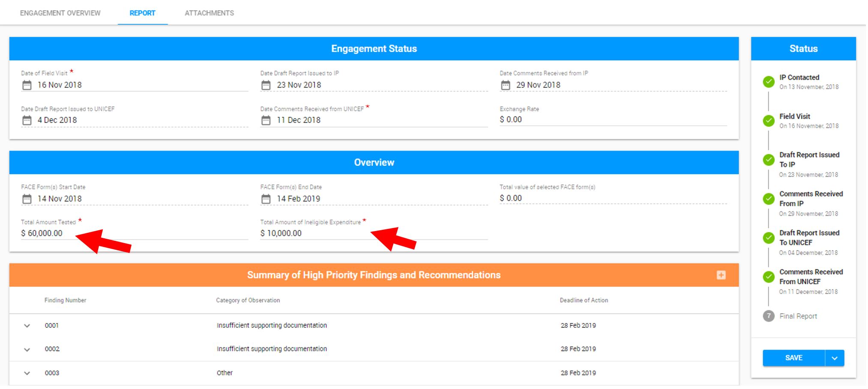Click the Exchange Rate field

[613, 120]
